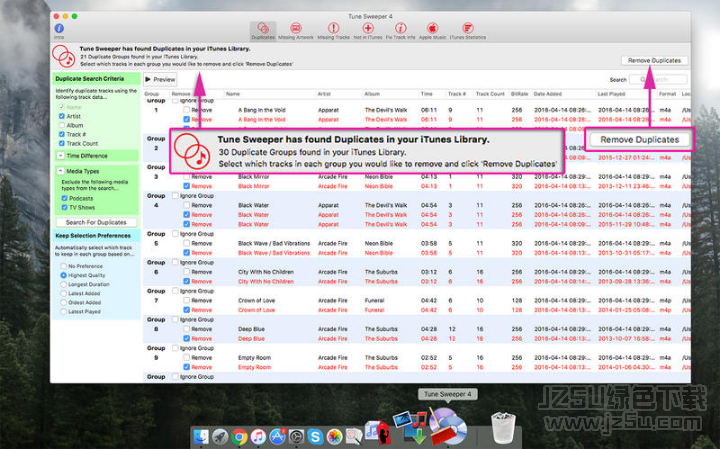Open Skype from the dock
720x449 pixels.
point(315,437)
